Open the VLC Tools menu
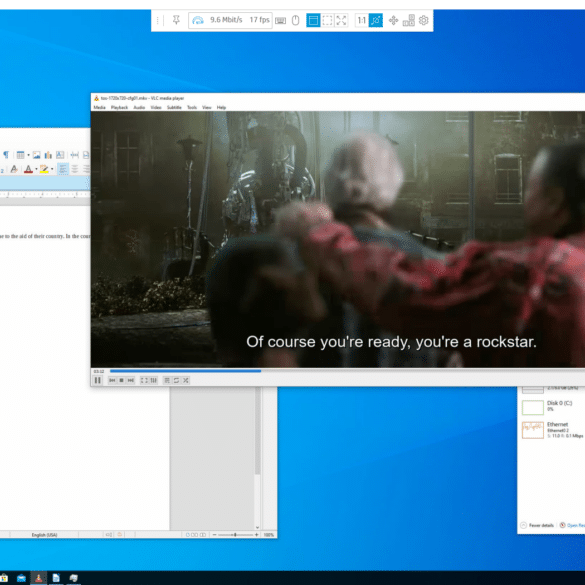This screenshot has width=585, height=585. (x=192, y=107)
